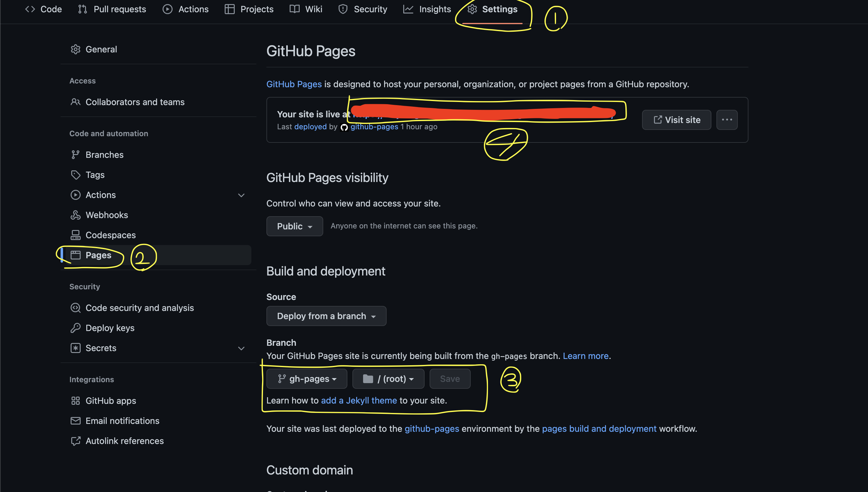The width and height of the screenshot is (868, 492).
Task: Open the Deploy from a branch dropdown
Action: click(x=326, y=316)
